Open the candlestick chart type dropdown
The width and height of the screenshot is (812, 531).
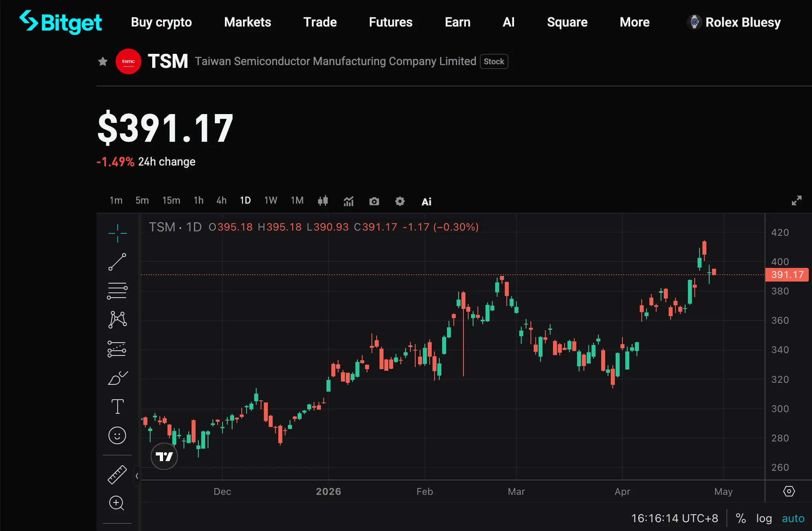[x=323, y=201]
